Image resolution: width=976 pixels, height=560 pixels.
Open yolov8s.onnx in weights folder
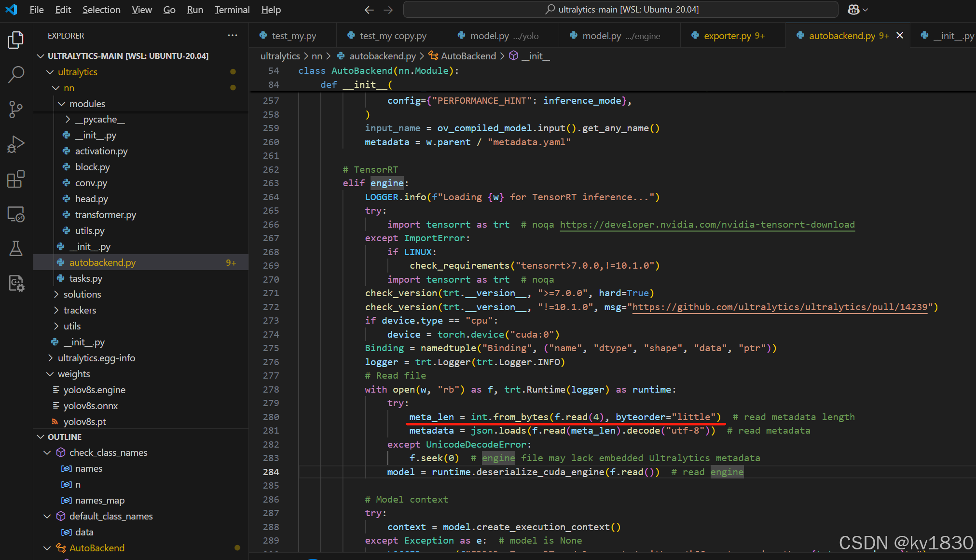pos(91,406)
